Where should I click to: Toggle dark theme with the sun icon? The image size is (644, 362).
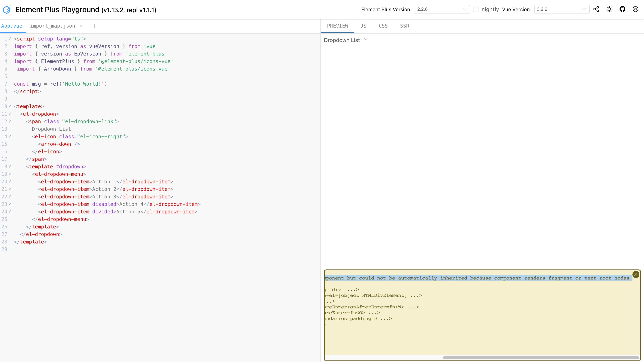pyautogui.click(x=609, y=9)
